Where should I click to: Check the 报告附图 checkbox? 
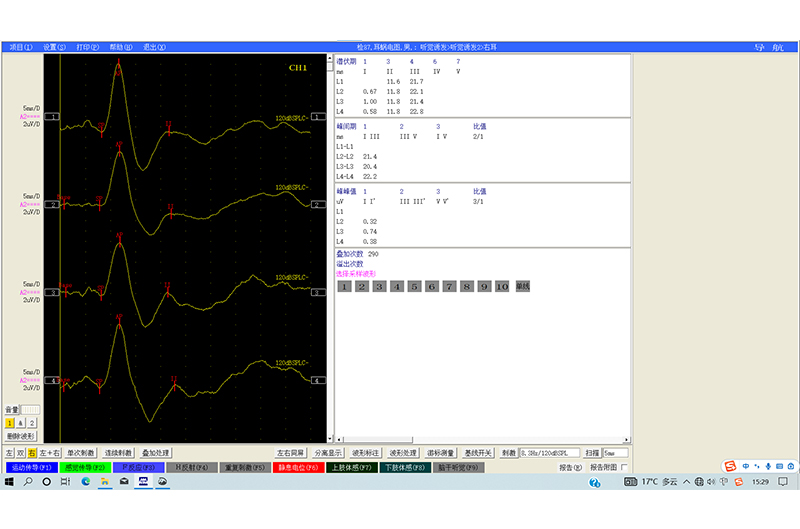624,467
